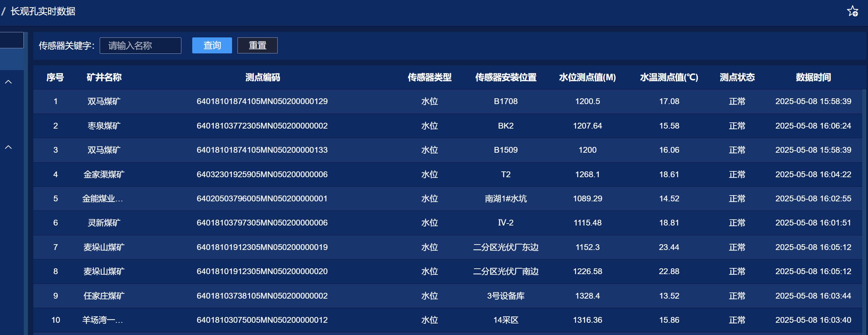The width and height of the screenshot is (868, 335).
Task: Click mine name 羊场湾一…
Action: coord(103,320)
